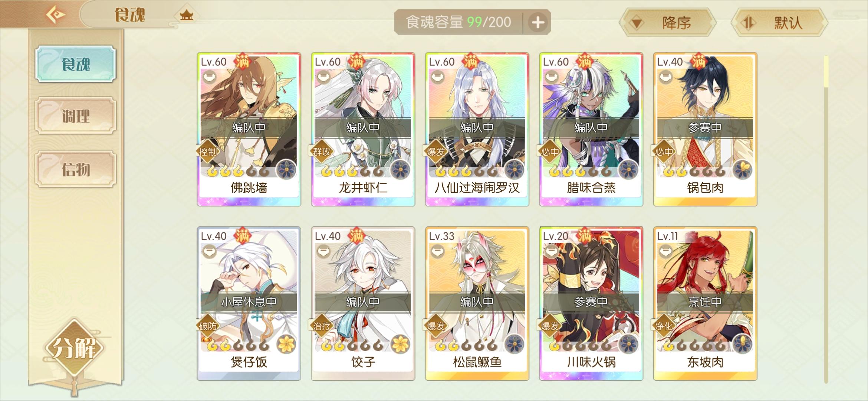868x401 pixels.
Task: Switch to the 食魂 side tab
Action: pos(76,64)
